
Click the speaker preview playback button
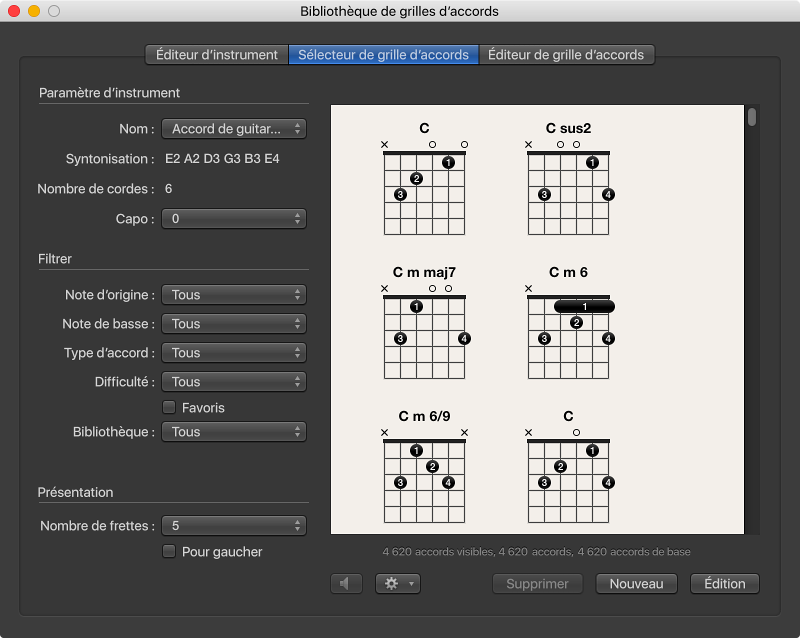[346, 583]
